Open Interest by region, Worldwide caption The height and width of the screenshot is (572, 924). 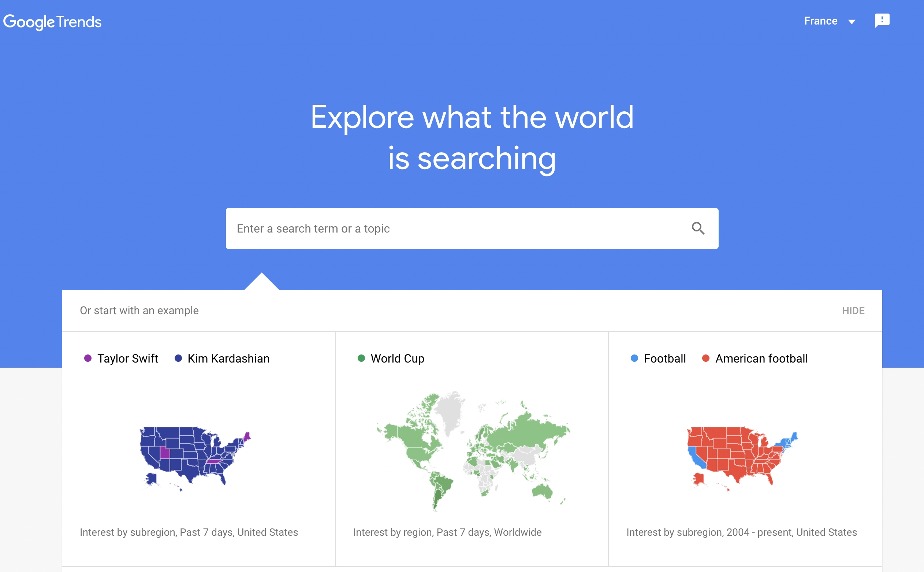coord(447,532)
